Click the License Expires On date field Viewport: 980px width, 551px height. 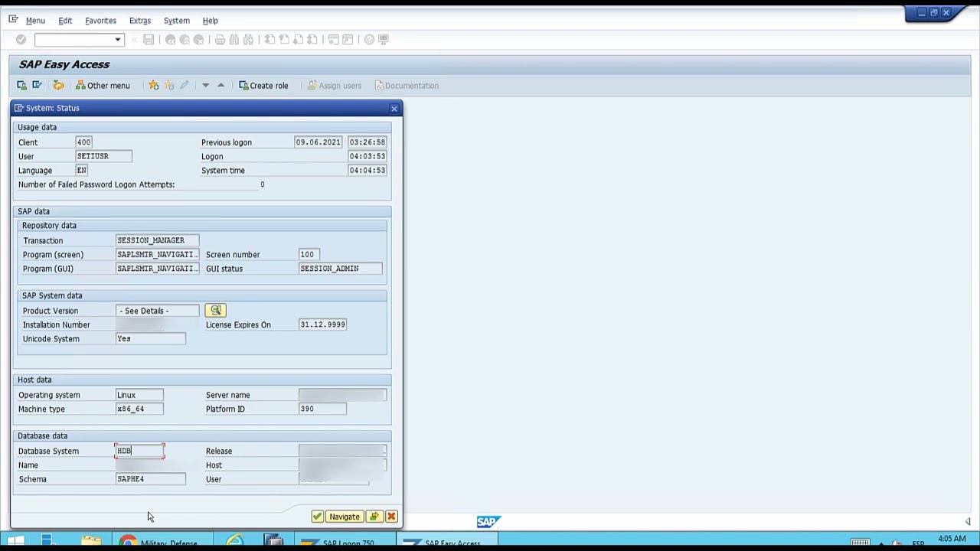point(322,324)
